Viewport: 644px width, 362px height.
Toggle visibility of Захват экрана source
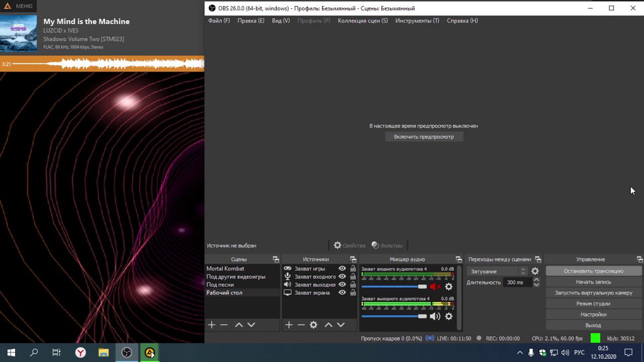pos(342,293)
